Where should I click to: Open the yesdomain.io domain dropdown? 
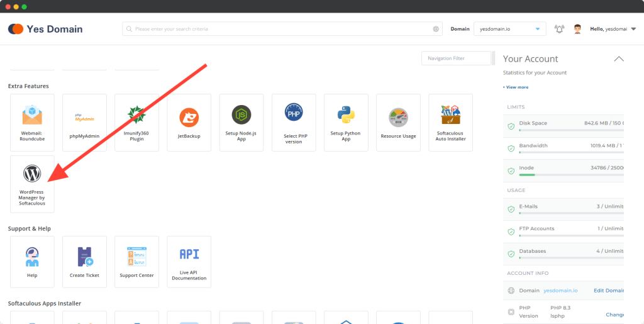[509, 29]
